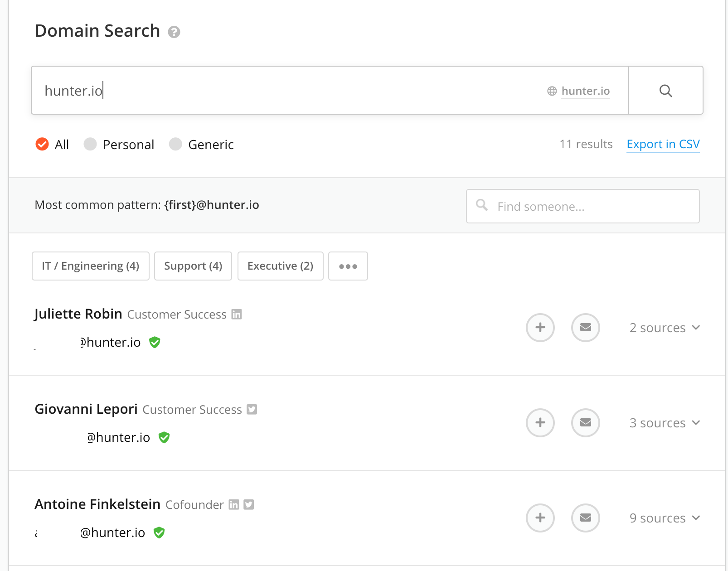The image size is (728, 571).
Task: Click magnifier icon in Find someone field
Action: point(482,205)
